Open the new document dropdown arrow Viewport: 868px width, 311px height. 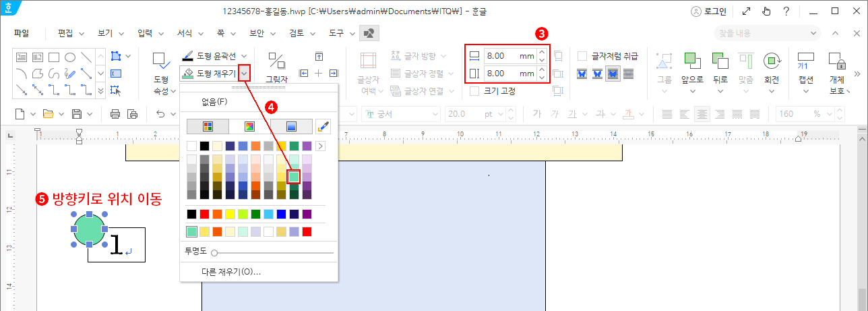point(32,114)
